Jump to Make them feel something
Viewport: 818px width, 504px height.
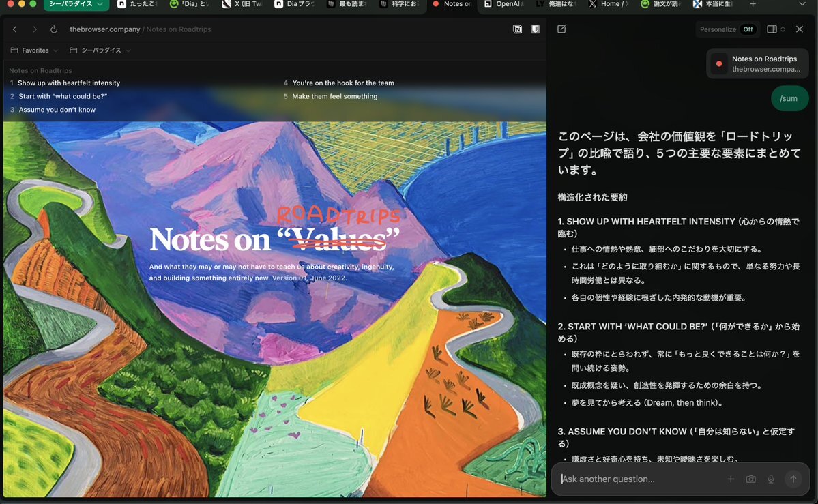click(x=334, y=97)
